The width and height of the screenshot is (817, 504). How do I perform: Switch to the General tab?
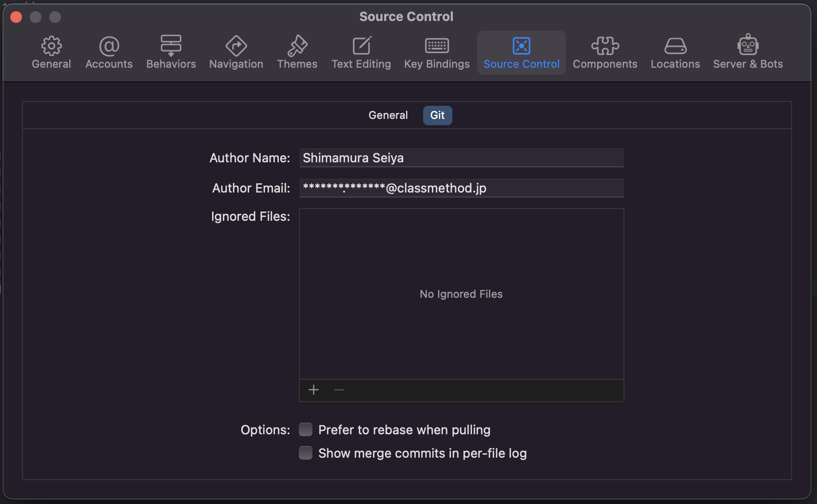tap(388, 115)
